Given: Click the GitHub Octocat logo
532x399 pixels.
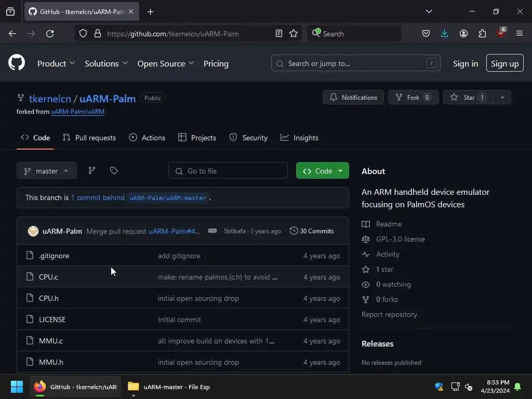Looking at the screenshot, I should [17, 63].
